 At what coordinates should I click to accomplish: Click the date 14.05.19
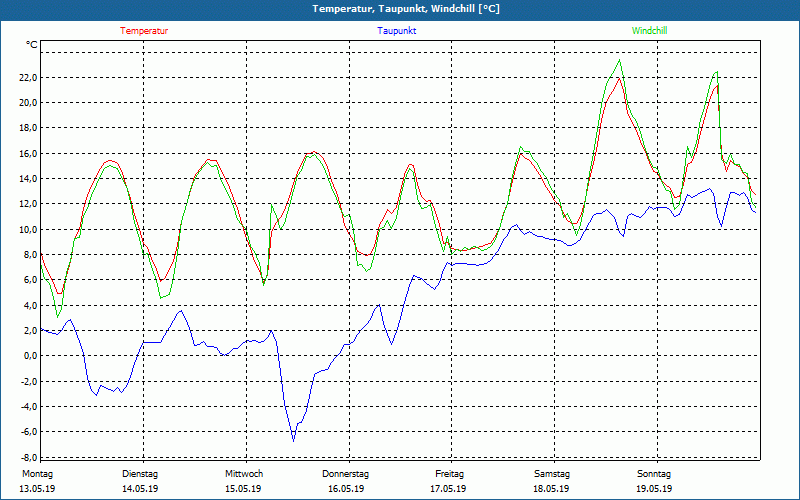click(140, 489)
